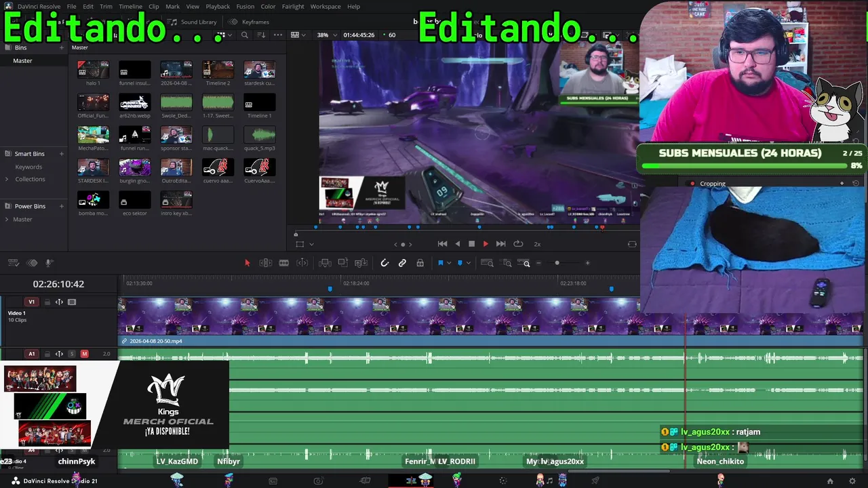Open viewer timecode 01:44:45:26 field
Screen dimensions: 868x488
359,35
